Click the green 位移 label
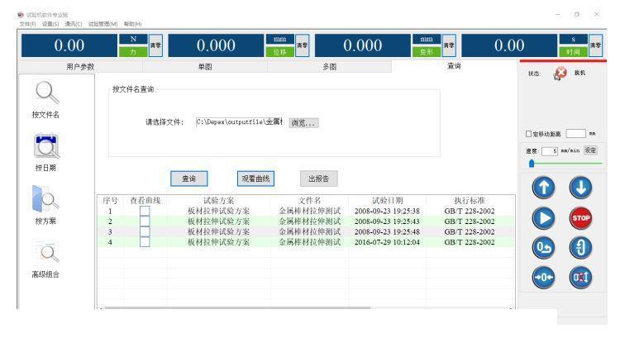644x338 pixels. [279, 52]
